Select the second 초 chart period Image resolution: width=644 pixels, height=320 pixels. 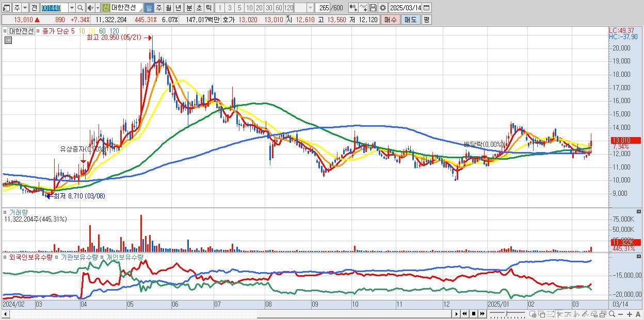click(199, 8)
